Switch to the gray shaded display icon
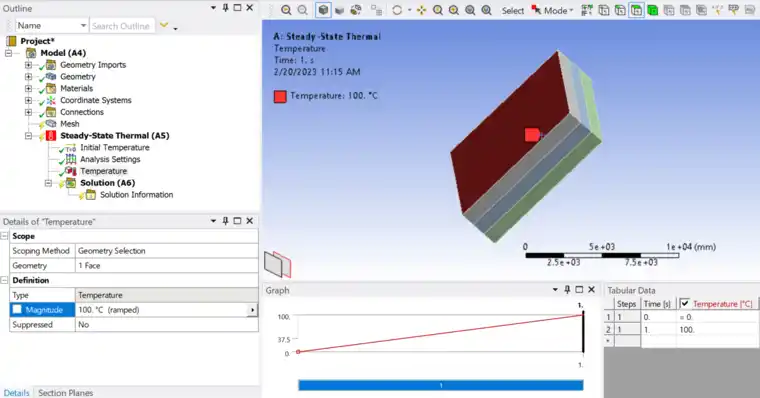Viewport: 760px width, 398px height. [339, 10]
